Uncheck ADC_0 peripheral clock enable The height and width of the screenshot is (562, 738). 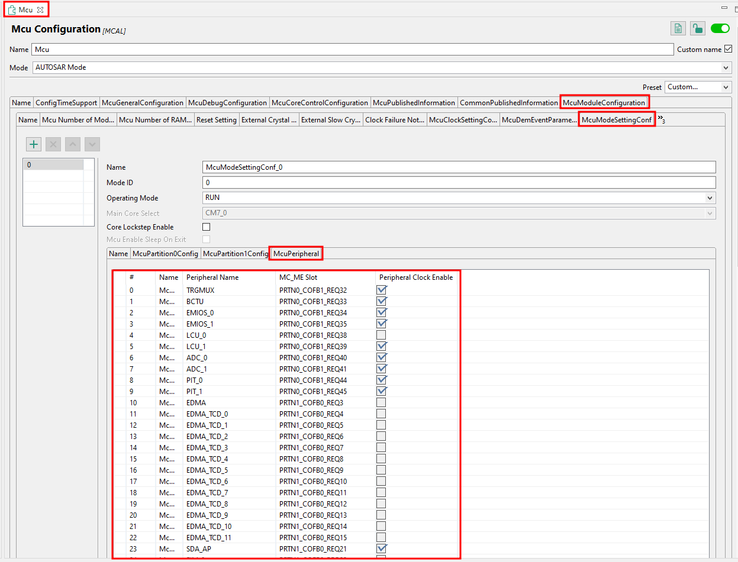click(381, 358)
